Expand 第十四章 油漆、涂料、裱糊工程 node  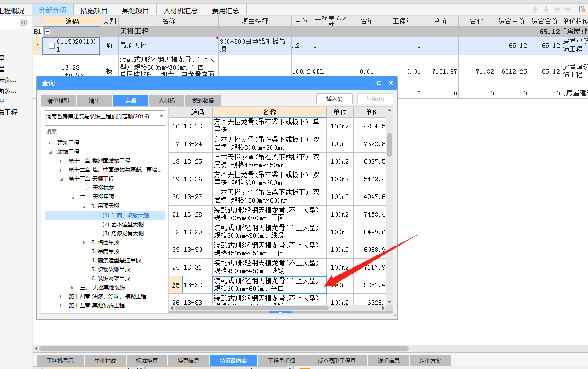(61, 297)
